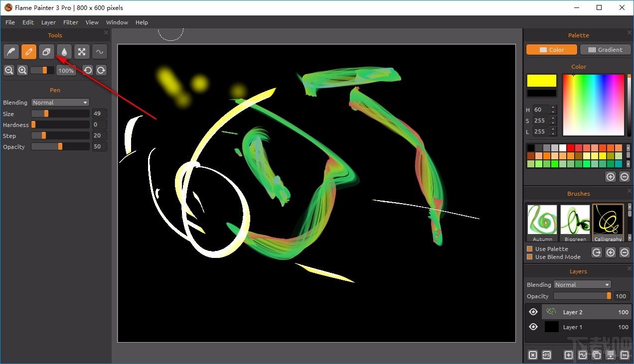This screenshot has width=634, height=364.
Task: Adjust the Pen Step slider
Action: [x=60, y=135]
